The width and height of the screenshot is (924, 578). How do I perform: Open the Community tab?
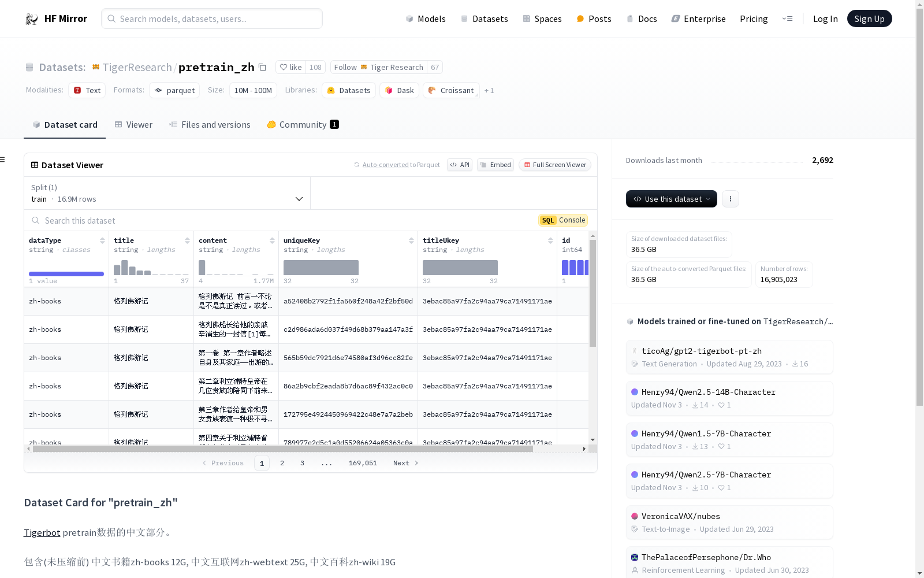click(x=303, y=125)
